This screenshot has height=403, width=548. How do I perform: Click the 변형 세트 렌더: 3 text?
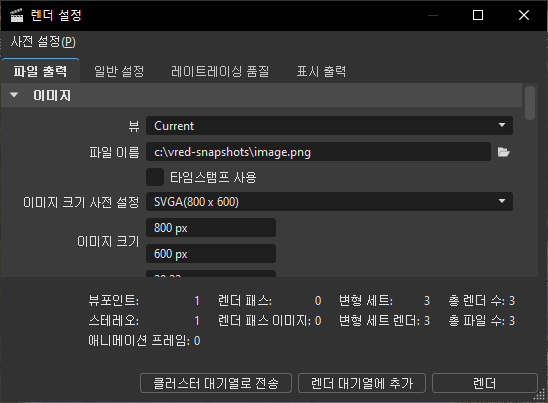[384, 321]
